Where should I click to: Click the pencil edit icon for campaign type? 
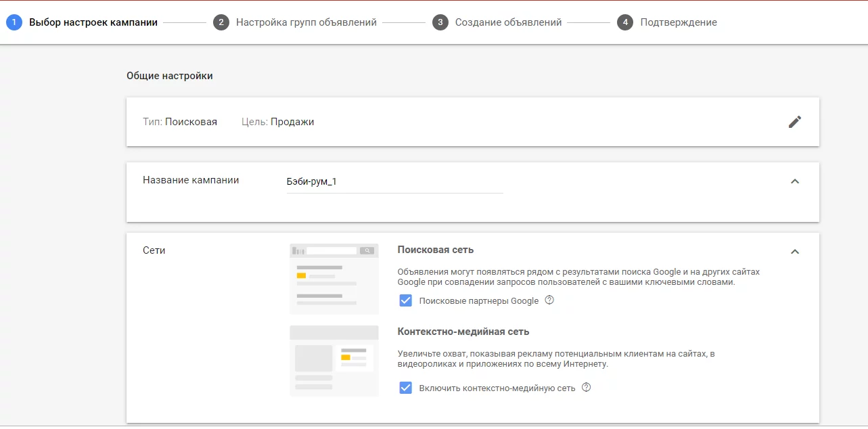click(x=795, y=122)
